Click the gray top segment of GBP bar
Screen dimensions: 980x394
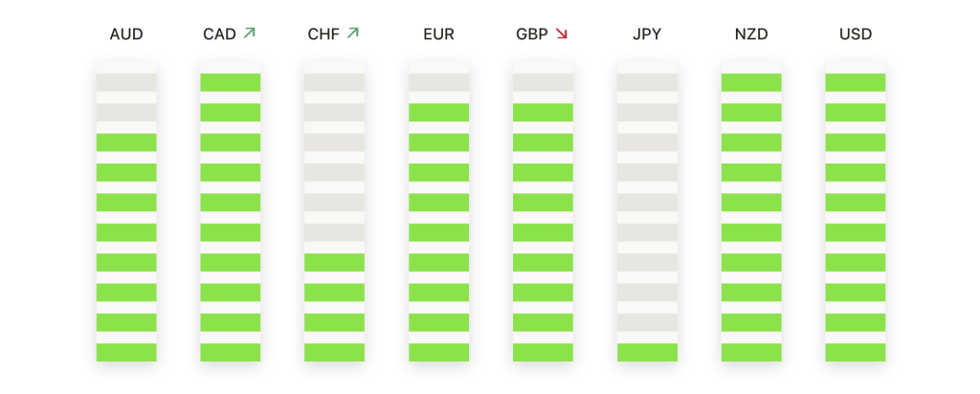click(543, 82)
